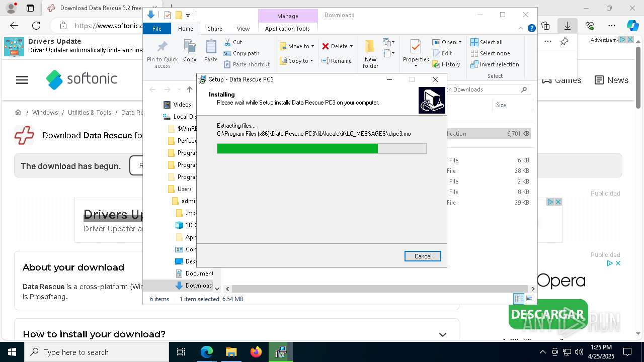Click the DESCARGAR Opera ad button
This screenshot has width=644, height=362.
click(548, 315)
